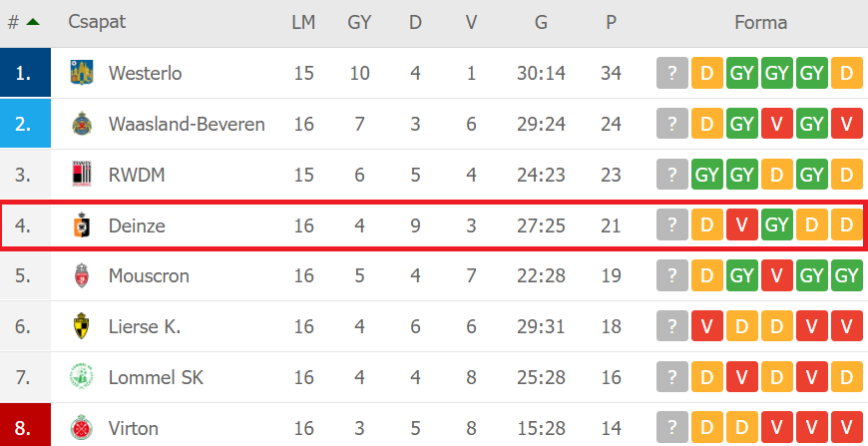Click the Deinze team crest
The width and height of the screenshot is (868, 446).
coord(82,225)
